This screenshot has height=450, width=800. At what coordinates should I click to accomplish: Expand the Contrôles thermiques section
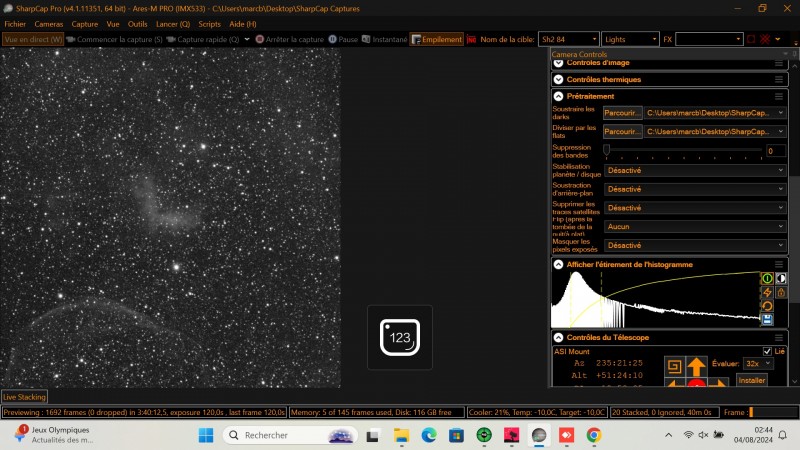(558, 80)
